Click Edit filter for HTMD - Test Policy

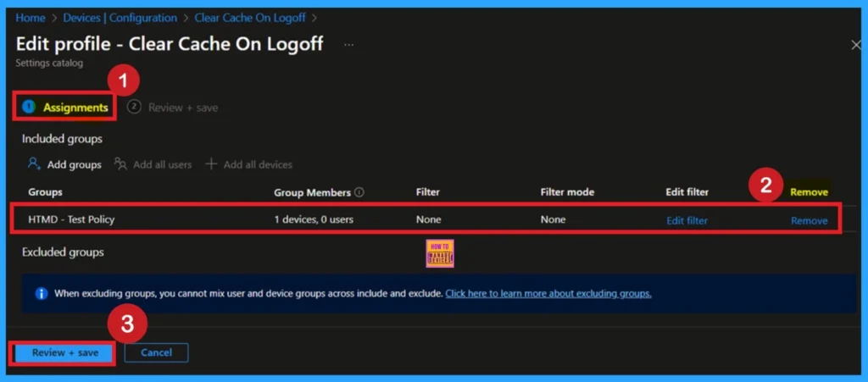click(x=687, y=220)
